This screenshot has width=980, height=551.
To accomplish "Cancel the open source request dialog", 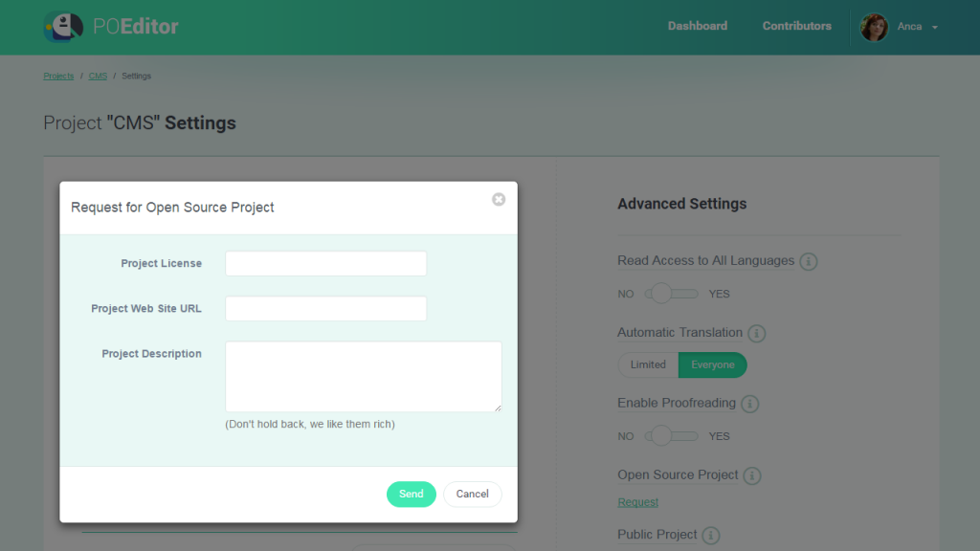I will (x=472, y=494).
